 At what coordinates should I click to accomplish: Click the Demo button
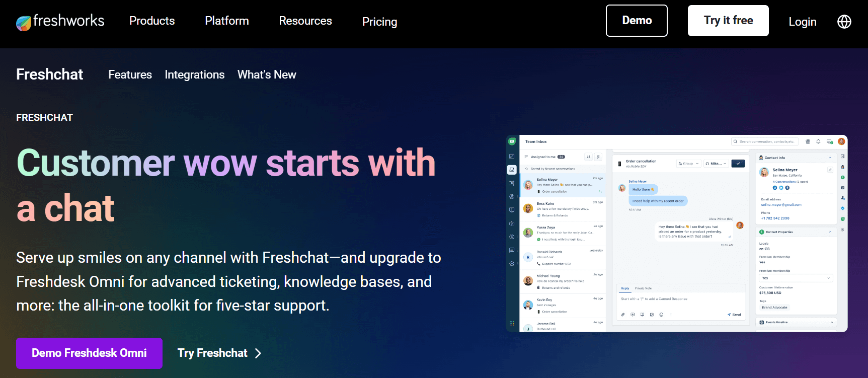pyautogui.click(x=637, y=21)
